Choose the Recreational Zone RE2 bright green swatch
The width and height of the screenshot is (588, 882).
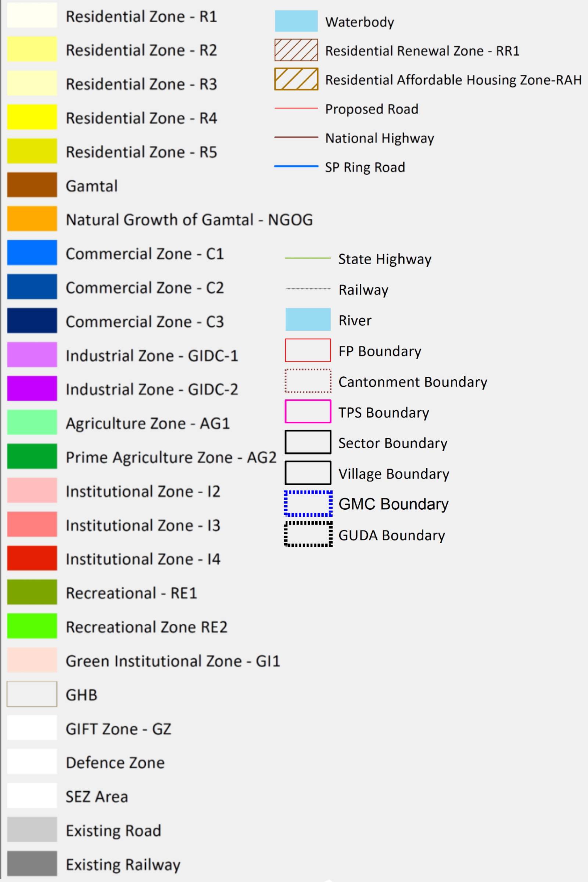click(x=32, y=626)
